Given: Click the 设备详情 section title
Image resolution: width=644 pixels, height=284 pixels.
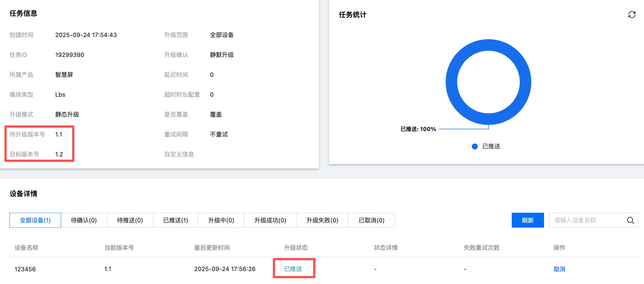Looking at the screenshot, I should click(x=23, y=194).
